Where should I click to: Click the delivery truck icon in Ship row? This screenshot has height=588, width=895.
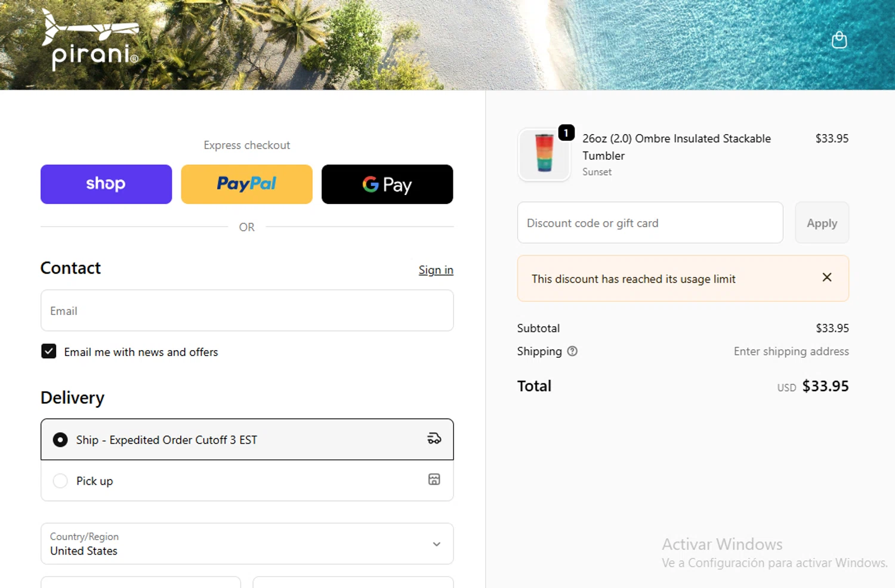point(434,439)
